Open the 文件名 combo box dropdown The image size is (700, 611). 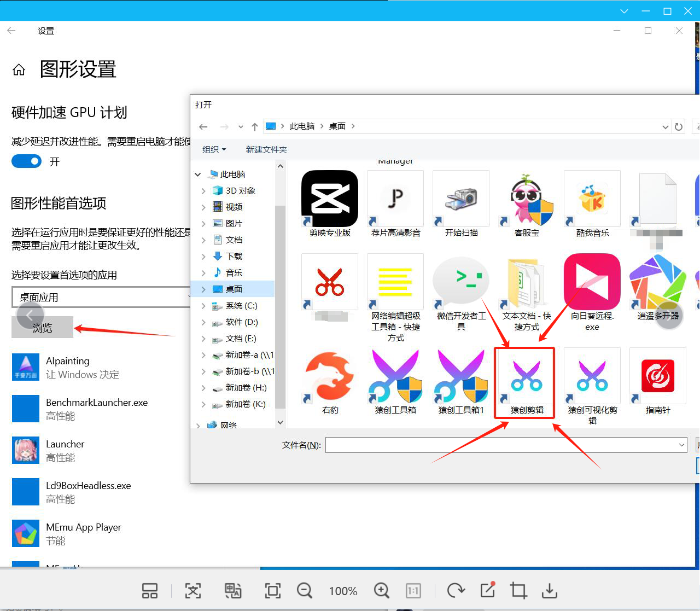[x=681, y=445]
